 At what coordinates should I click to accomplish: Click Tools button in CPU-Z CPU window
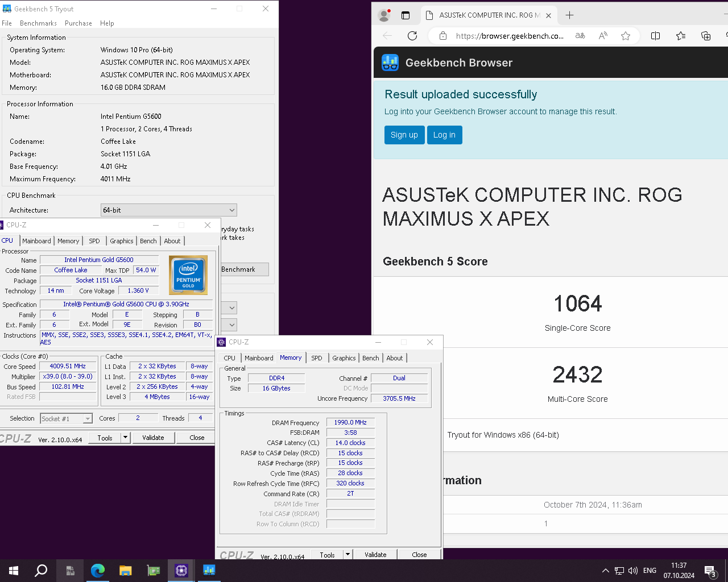coord(105,438)
